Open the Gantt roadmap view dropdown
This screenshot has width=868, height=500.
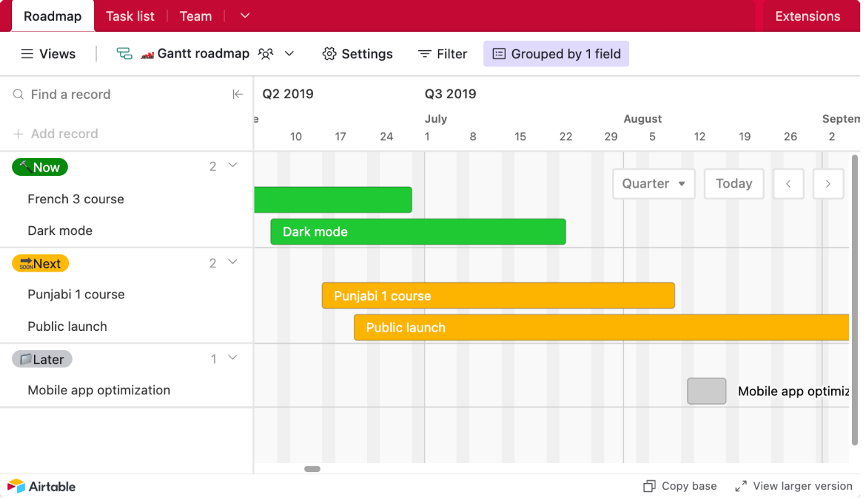pos(289,54)
